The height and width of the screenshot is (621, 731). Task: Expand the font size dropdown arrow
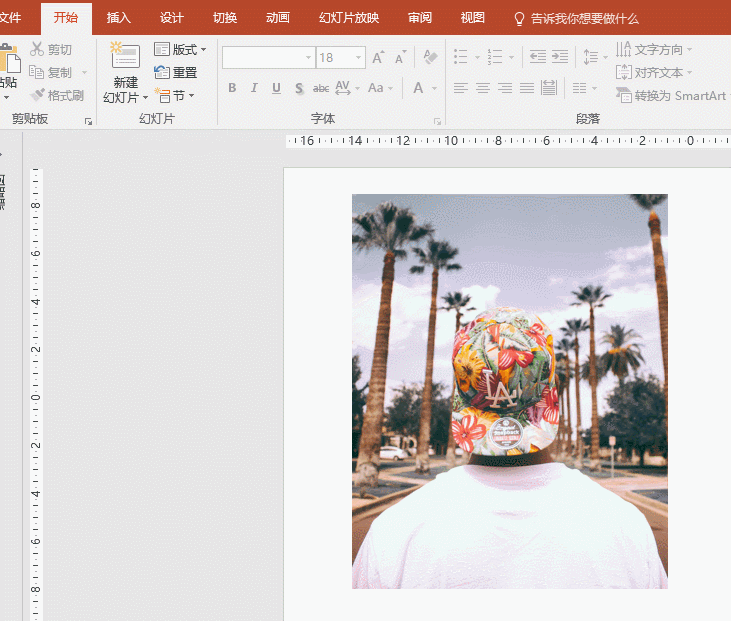click(x=359, y=57)
